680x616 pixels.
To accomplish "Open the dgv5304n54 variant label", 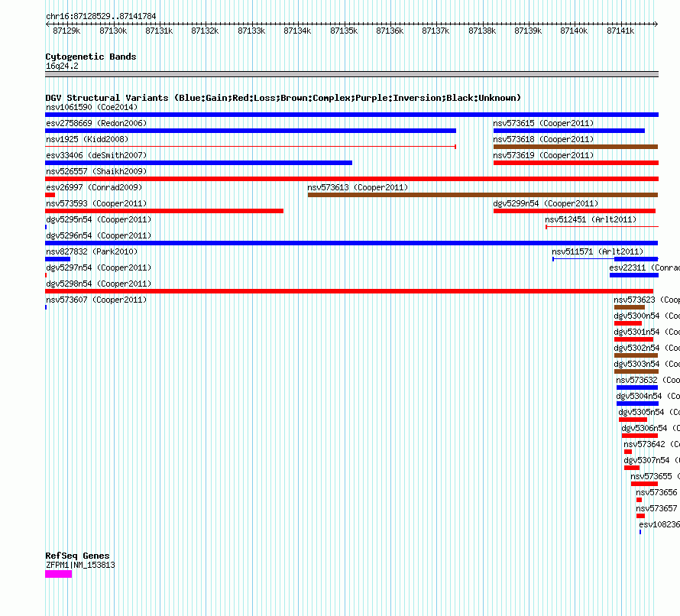I will coord(648,396).
